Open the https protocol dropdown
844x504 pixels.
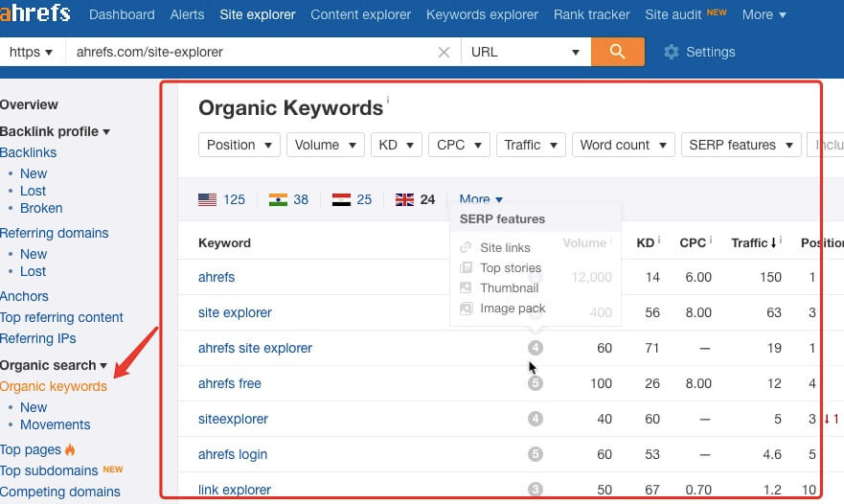[31, 53]
